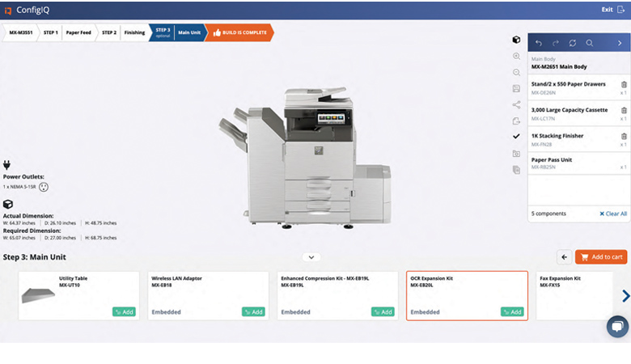Click the ConfigIQ logo icon
The height and width of the screenshot is (364, 631).
pyautogui.click(x=7, y=11)
